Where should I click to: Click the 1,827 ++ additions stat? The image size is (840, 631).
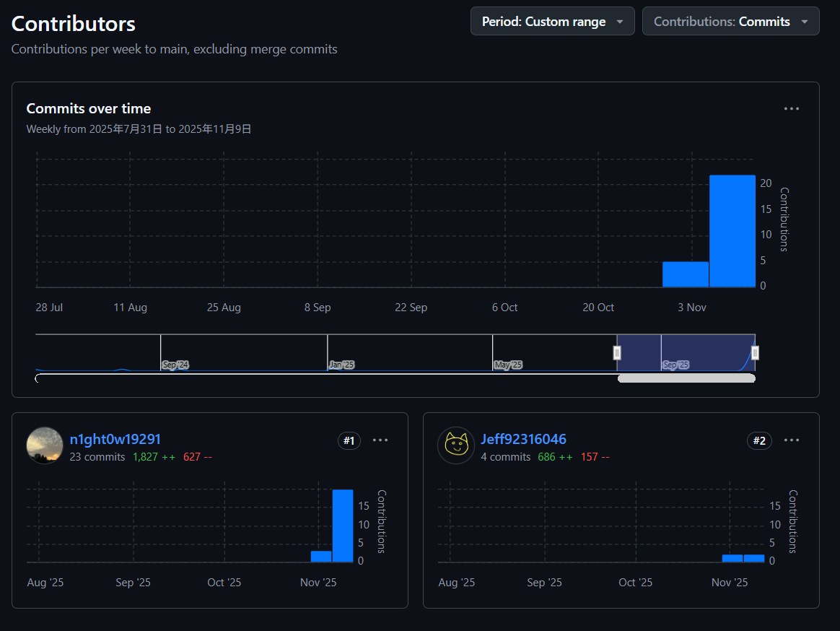154,457
